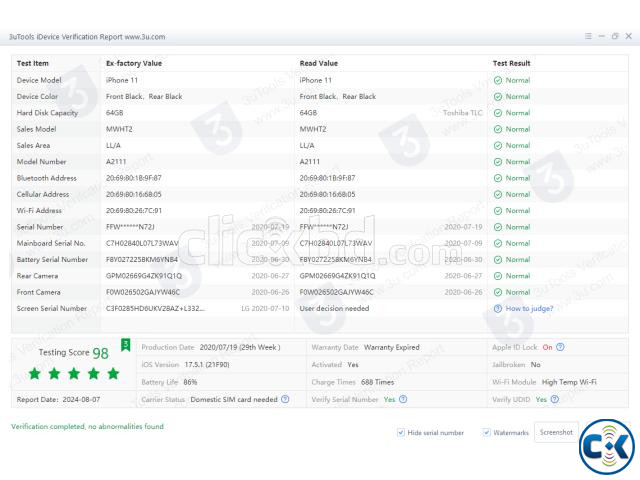Click the green bookmark badge by Testing Score
This screenshot has height=480, width=640.
point(126,345)
